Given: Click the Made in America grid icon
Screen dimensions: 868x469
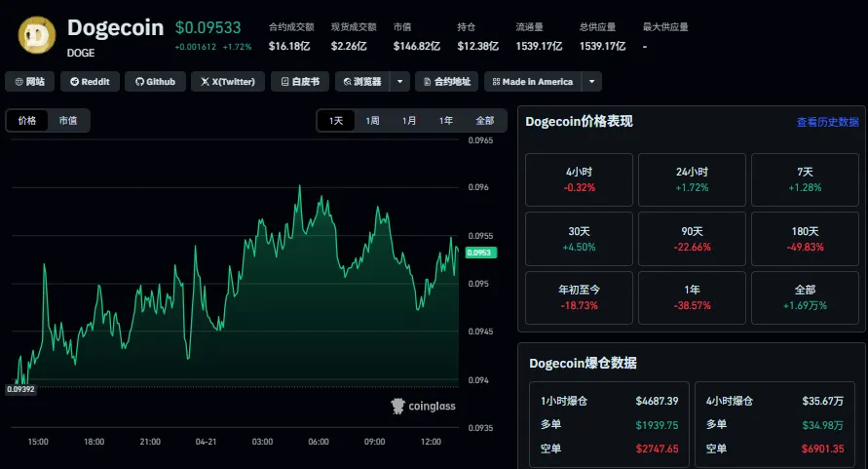Looking at the screenshot, I should (x=496, y=82).
